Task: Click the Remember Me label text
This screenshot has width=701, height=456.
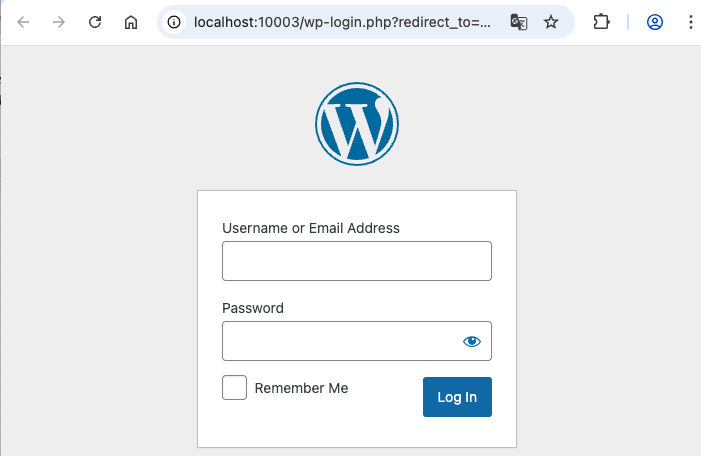Action: 301,388
